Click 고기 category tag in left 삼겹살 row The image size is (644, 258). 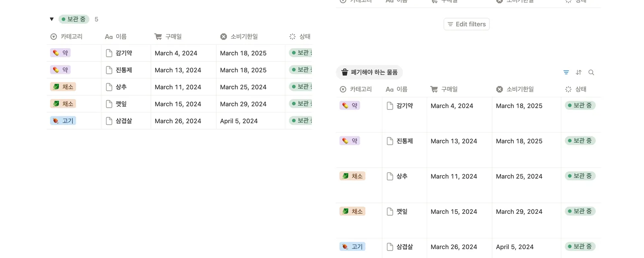[x=63, y=120]
